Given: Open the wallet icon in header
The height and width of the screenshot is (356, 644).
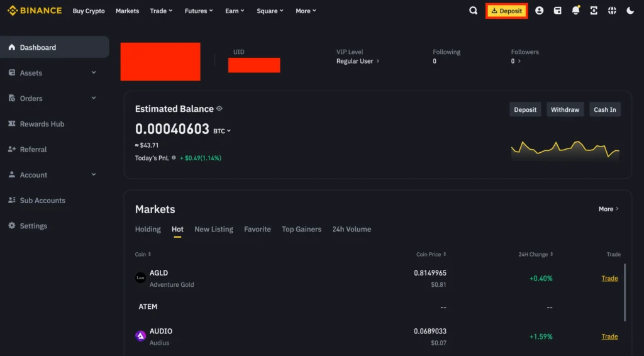Looking at the screenshot, I should pos(557,11).
